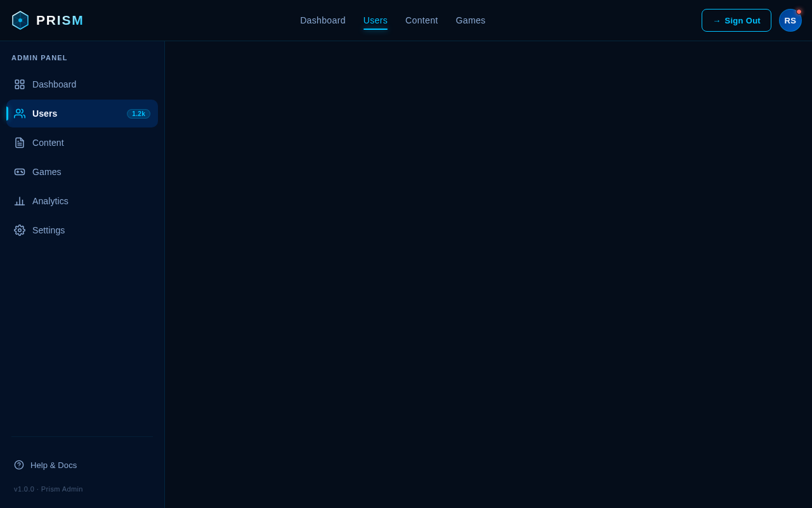Click the notification dot on the avatar
Screen dimensions: 812x508
point(799,11)
